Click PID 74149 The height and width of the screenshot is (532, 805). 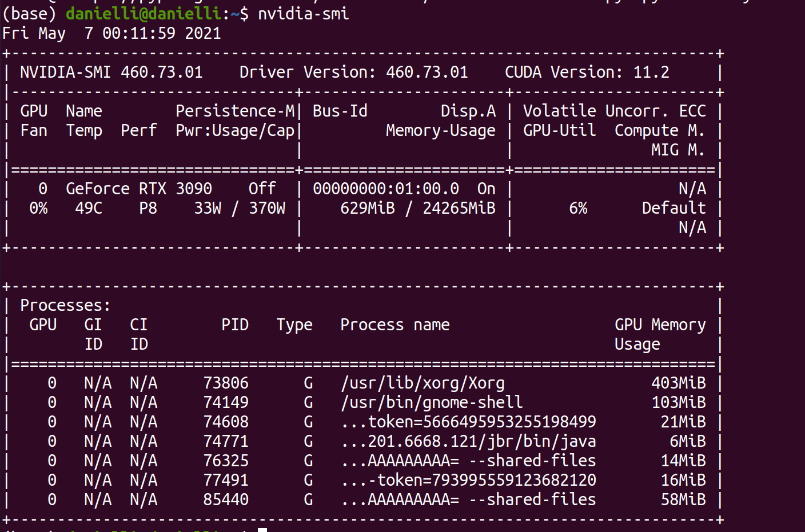226,402
